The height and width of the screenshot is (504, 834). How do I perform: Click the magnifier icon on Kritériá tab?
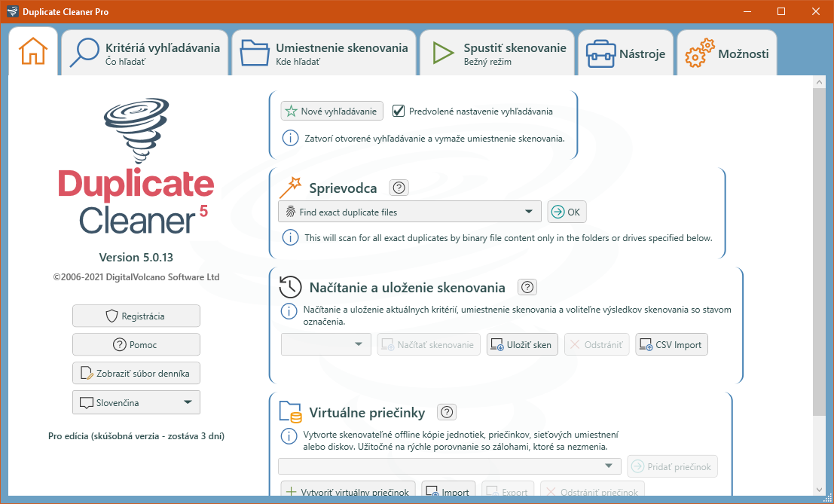pyautogui.click(x=84, y=53)
